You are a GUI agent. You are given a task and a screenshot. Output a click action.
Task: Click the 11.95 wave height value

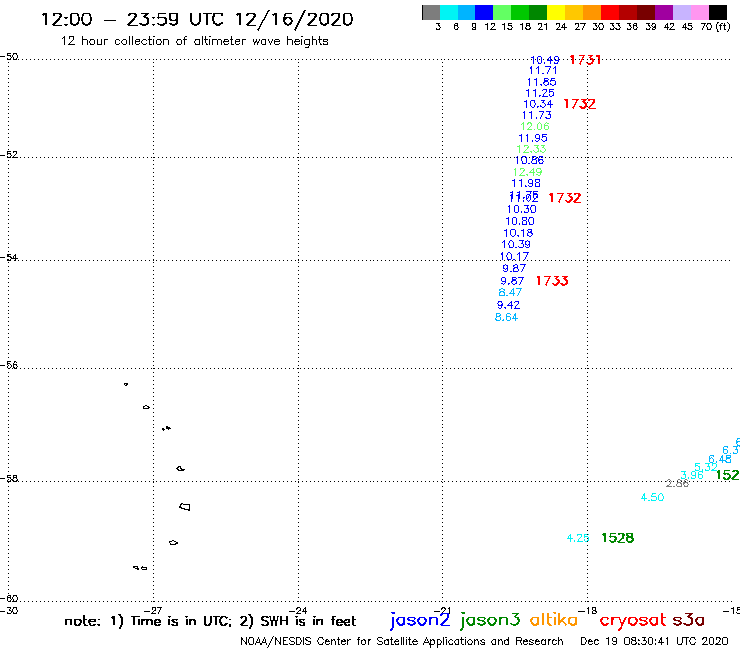533,138
